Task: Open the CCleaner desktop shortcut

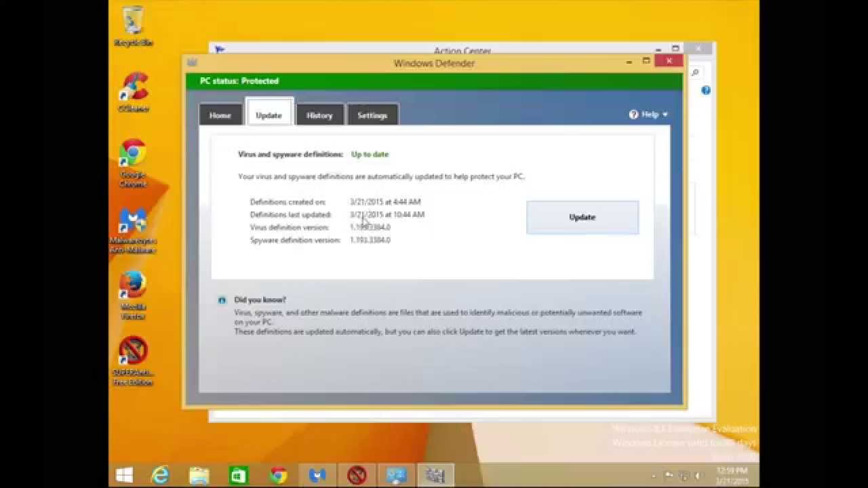Action: (x=134, y=93)
